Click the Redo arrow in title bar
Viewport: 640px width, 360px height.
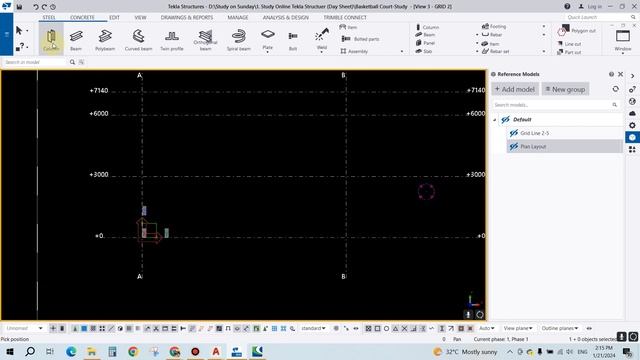(44, 7)
